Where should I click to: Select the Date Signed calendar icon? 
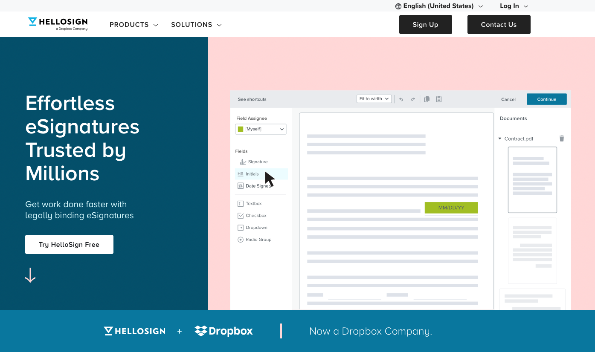pyautogui.click(x=241, y=186)
